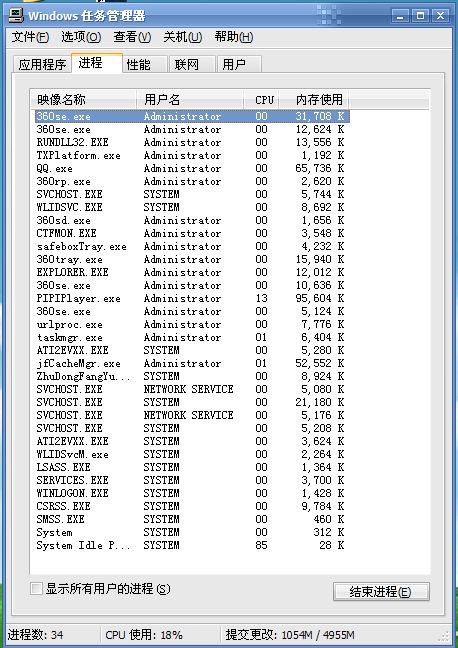Click 结束进程(E) button

pos(381,592)
